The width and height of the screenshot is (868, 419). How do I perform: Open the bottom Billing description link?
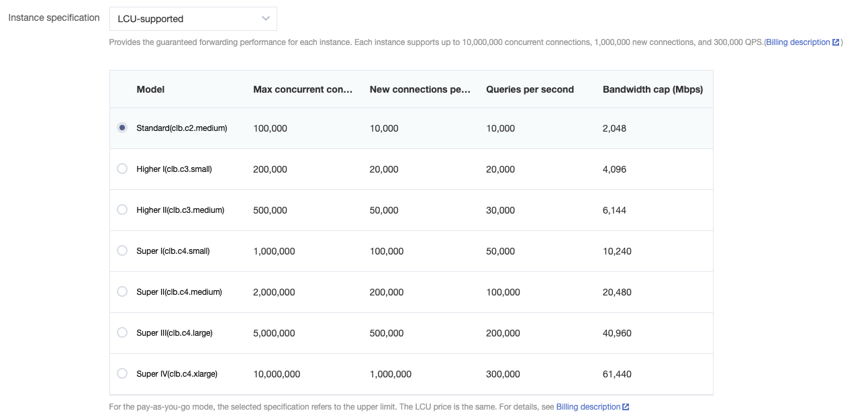[x=588, y=407]
